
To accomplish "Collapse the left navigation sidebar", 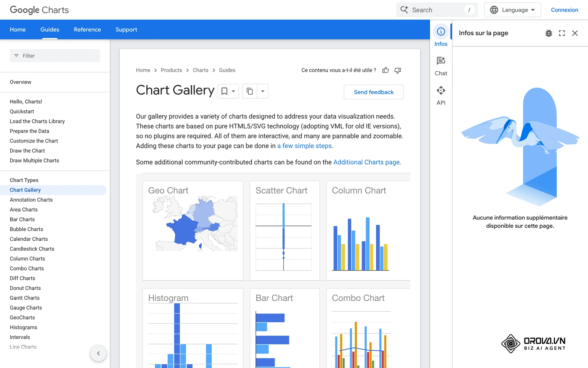I will (x=98, y=353).
